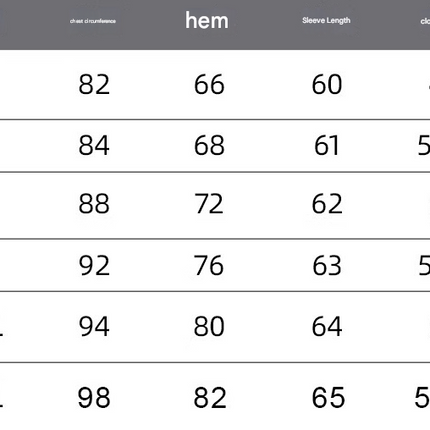Viewport: 430px width, 430px height.
Task: Select chest value 82 in first row
Action: tap(94, 84)
